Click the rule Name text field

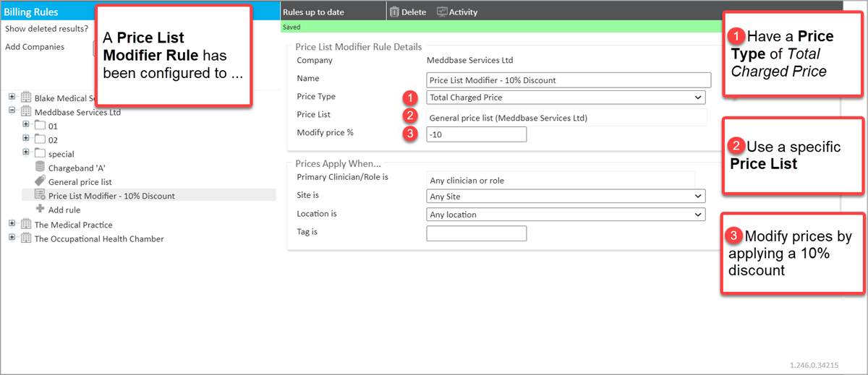tap(569, 79)
